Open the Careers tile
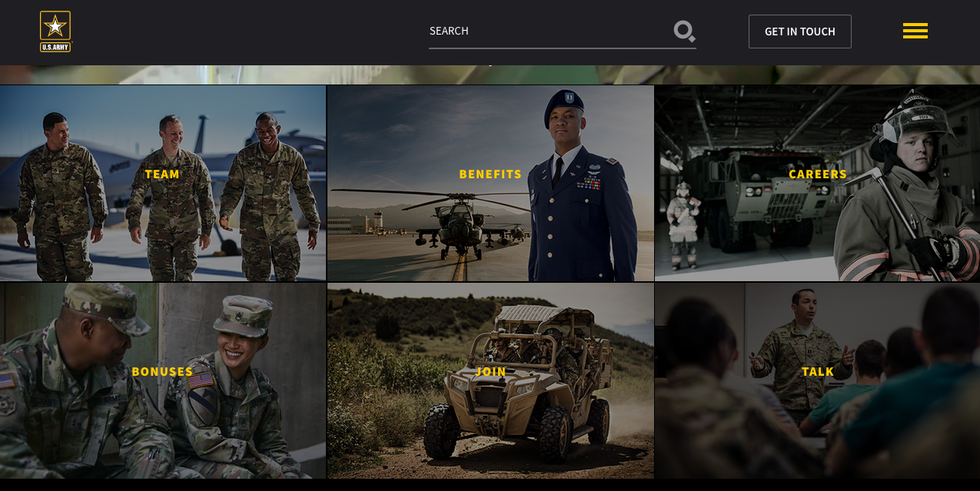Viewport: 980px width, 491px height. (x=817, y=183)
